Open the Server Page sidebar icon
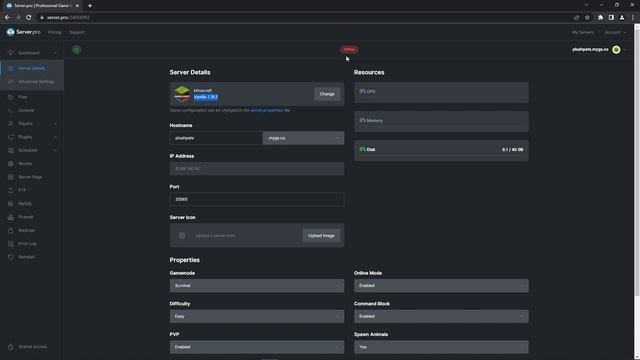Viewport: 640px width, 360px height. tap(11, 177)
